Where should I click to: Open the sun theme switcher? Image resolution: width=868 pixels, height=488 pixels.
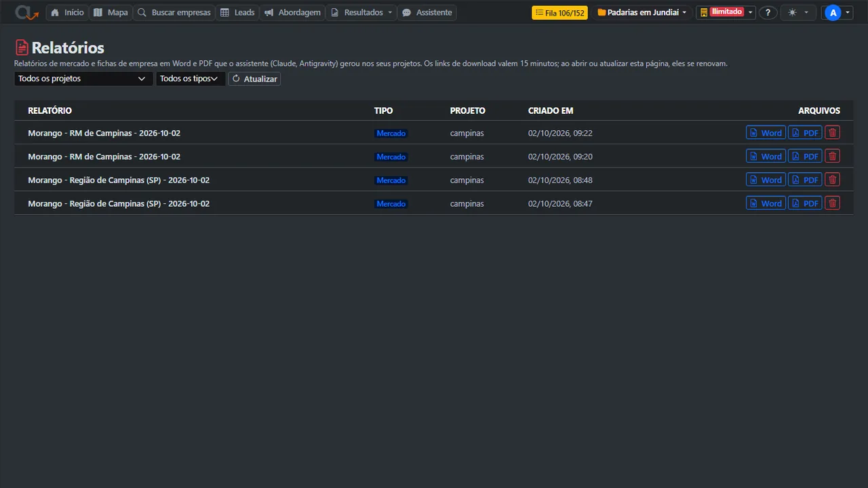798,12
